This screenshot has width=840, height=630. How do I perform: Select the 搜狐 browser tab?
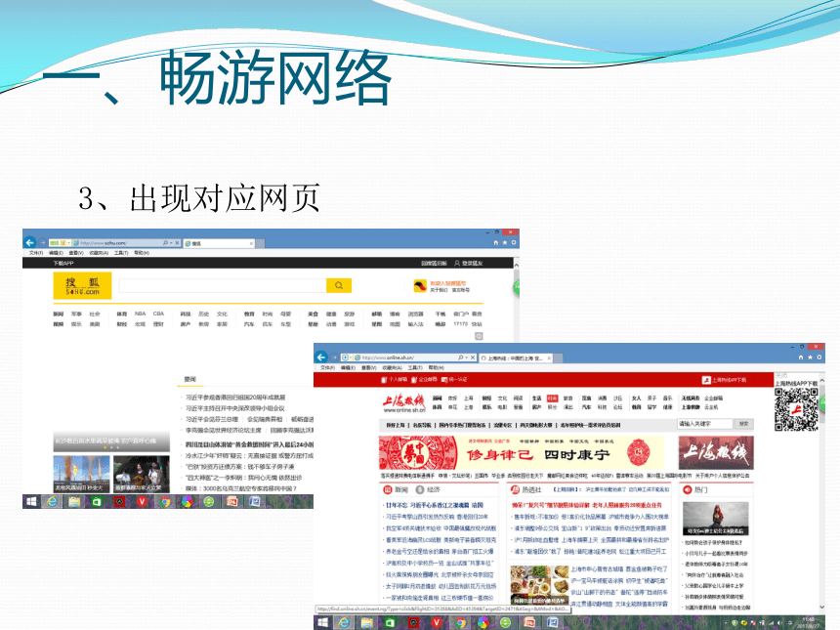217,243
